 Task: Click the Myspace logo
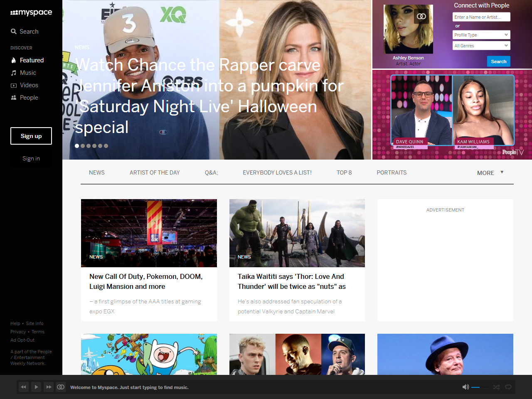click(x=31, y=12)
